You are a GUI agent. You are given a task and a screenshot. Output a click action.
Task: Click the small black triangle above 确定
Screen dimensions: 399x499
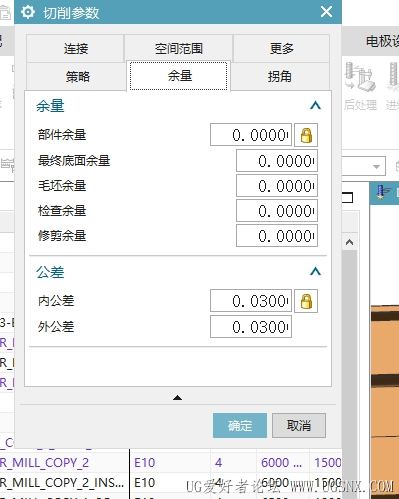[x=177, y=397]
